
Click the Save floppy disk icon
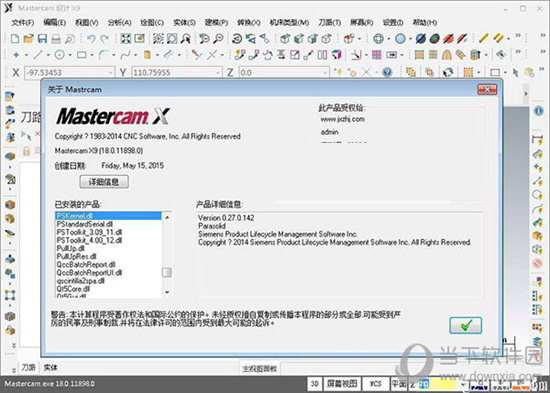[42, 38]
